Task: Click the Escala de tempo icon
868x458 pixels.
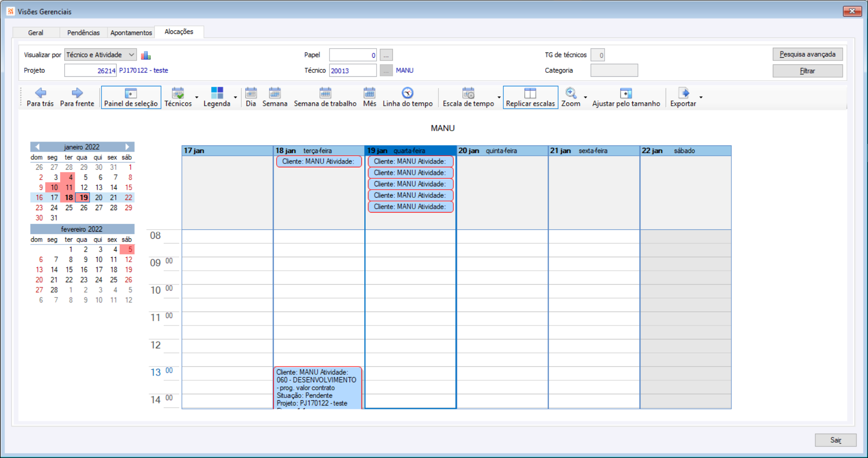Action: 469,92
